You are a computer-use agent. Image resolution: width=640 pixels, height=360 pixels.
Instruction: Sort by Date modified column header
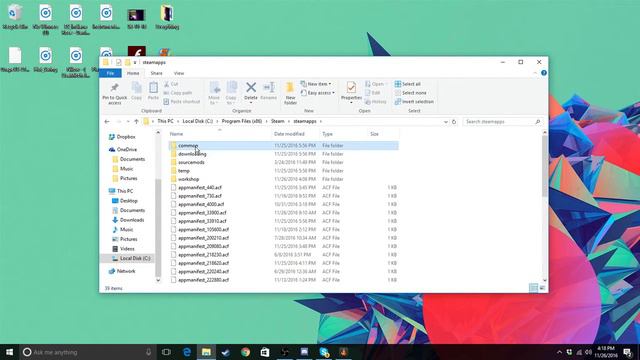point(296,134)
